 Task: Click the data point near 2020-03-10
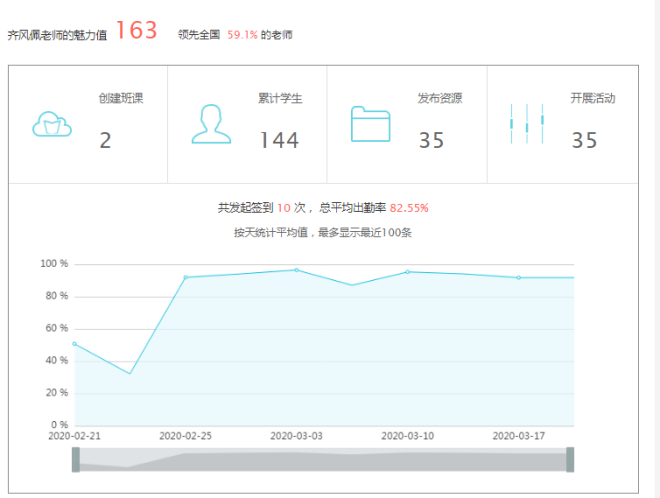tap(407, 272)
